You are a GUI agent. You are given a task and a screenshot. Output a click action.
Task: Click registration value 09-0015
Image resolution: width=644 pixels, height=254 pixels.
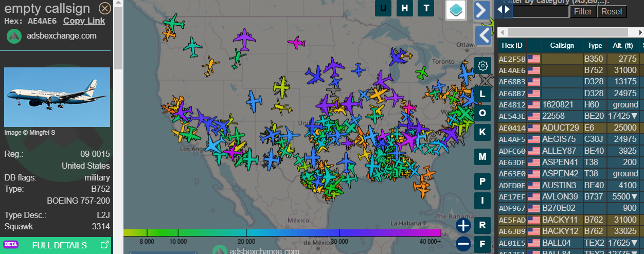95,154
